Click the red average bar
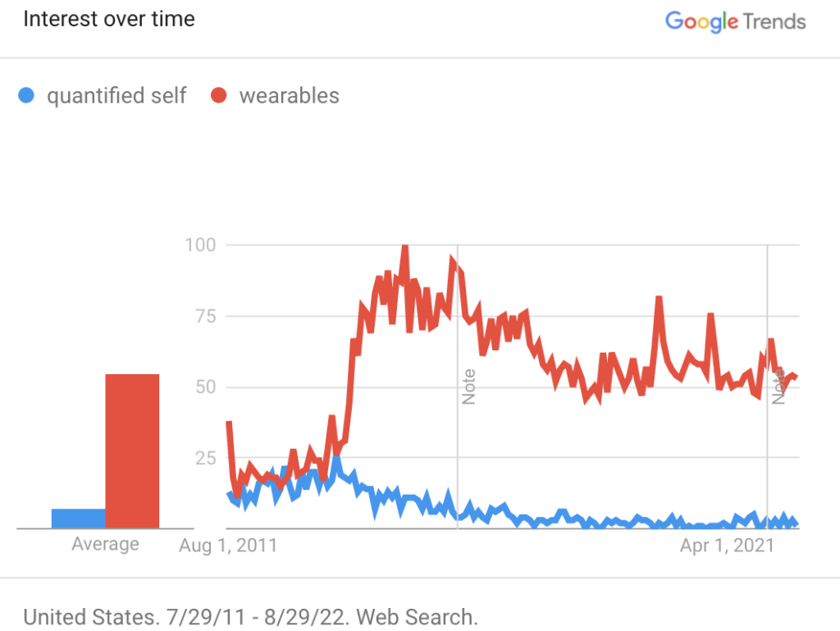The image size is (840, 631). (132, 451)
